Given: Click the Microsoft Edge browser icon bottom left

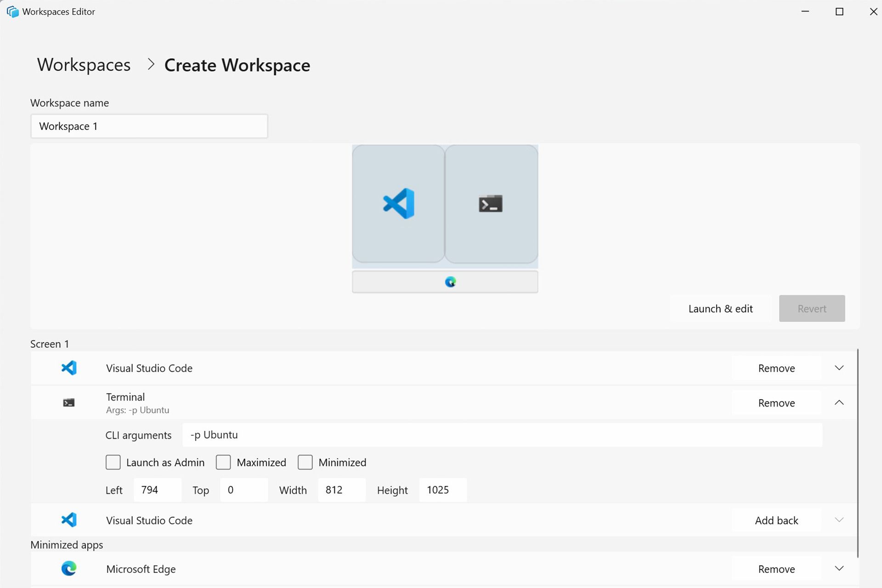Looking at the screenshot, I should click(69, 569).
